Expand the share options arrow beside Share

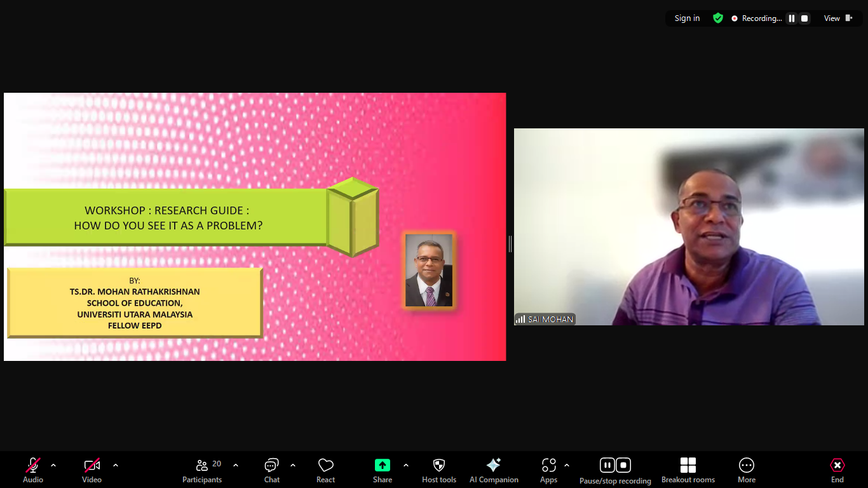point(406,465)
